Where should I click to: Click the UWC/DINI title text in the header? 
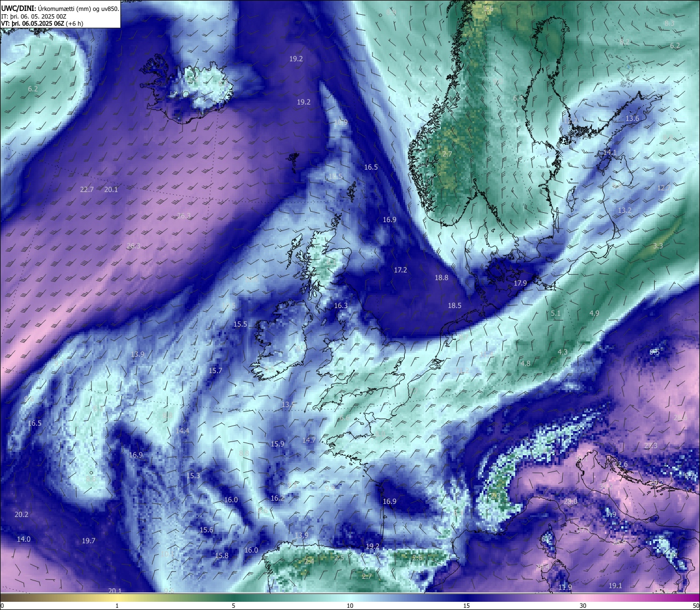pos(60,9)
